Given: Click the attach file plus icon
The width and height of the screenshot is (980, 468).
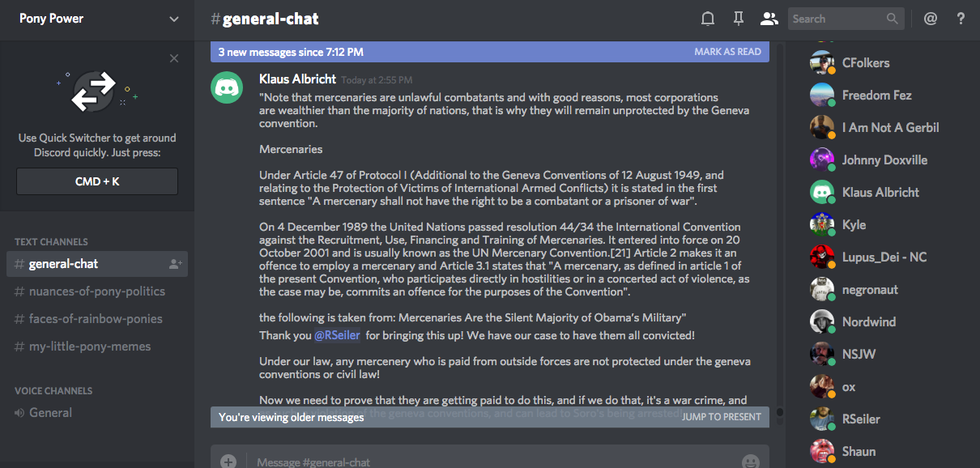Looking at the screenshot, I should pyautogui.click(x=228, y=462).
